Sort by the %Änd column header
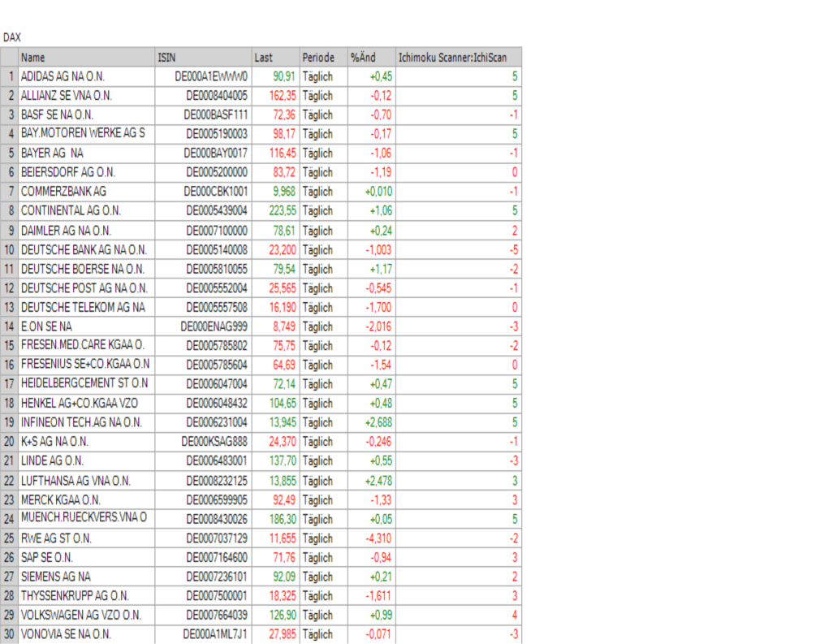 pos(372,58)
